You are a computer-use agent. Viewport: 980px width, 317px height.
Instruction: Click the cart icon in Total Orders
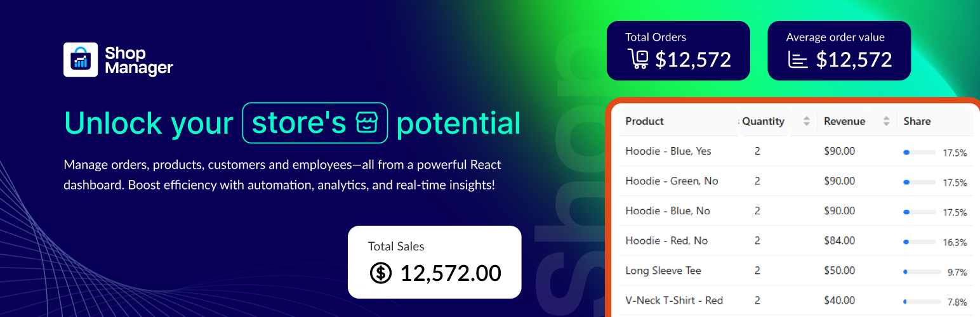point(639,59)
